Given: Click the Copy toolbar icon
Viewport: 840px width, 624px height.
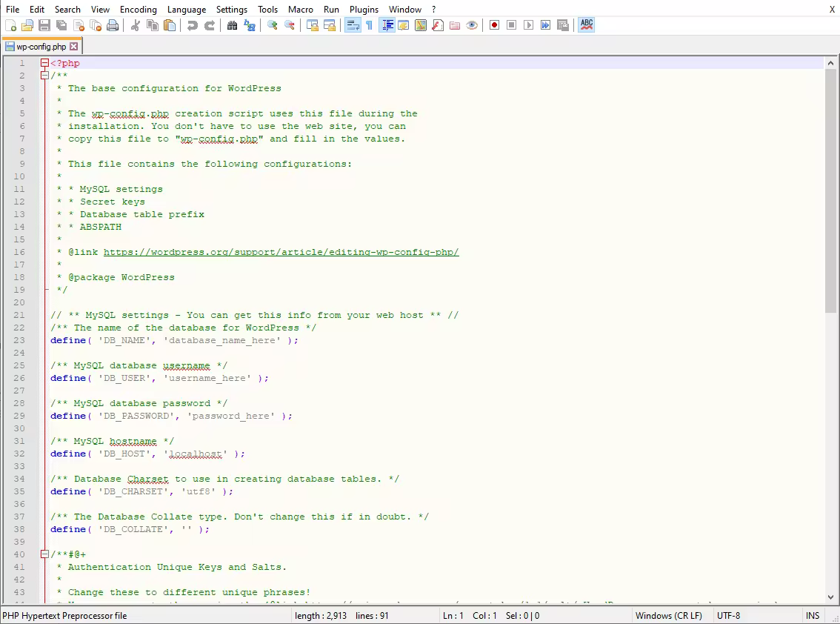Looking at the screenshot, I should click(153, 25).
